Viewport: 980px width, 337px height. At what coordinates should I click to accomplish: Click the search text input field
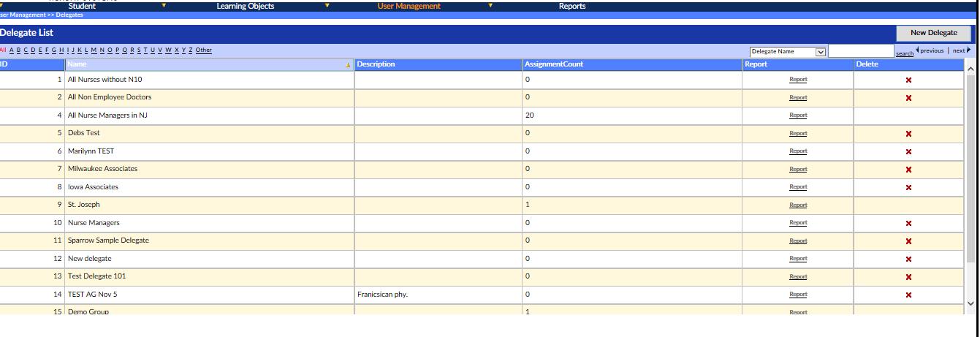861,52
